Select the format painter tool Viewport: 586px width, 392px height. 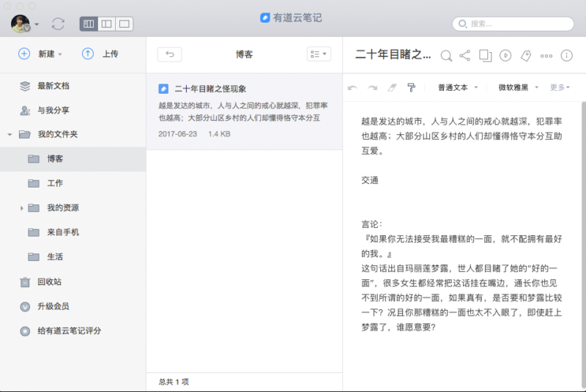coord(411,87)
